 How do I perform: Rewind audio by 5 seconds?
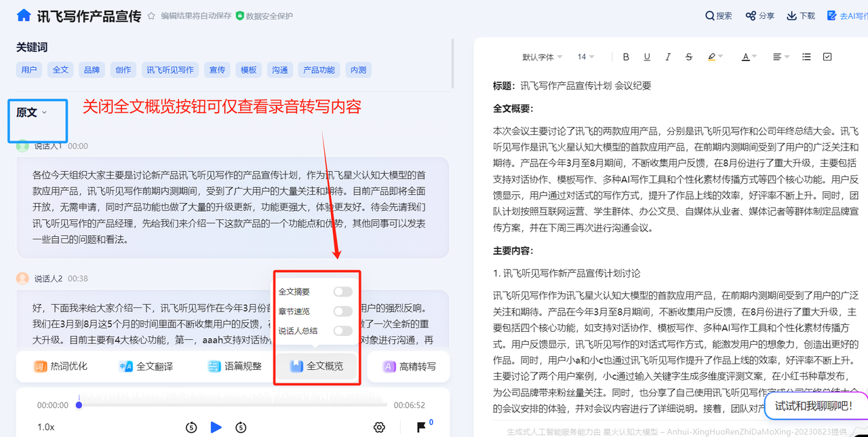tap(191, 427)
